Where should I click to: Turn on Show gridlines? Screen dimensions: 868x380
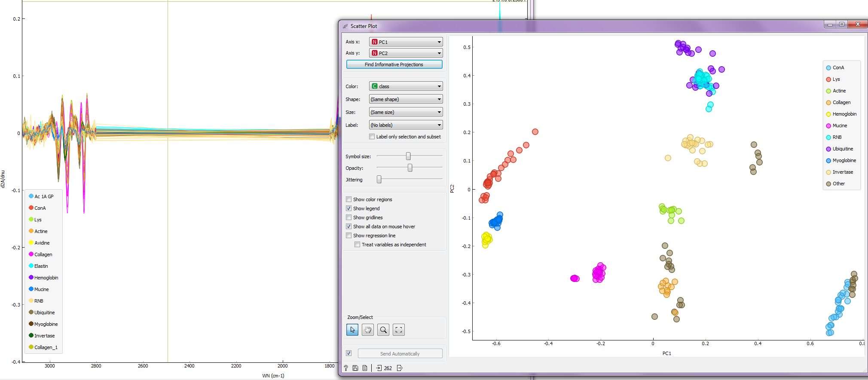[349, 218]
